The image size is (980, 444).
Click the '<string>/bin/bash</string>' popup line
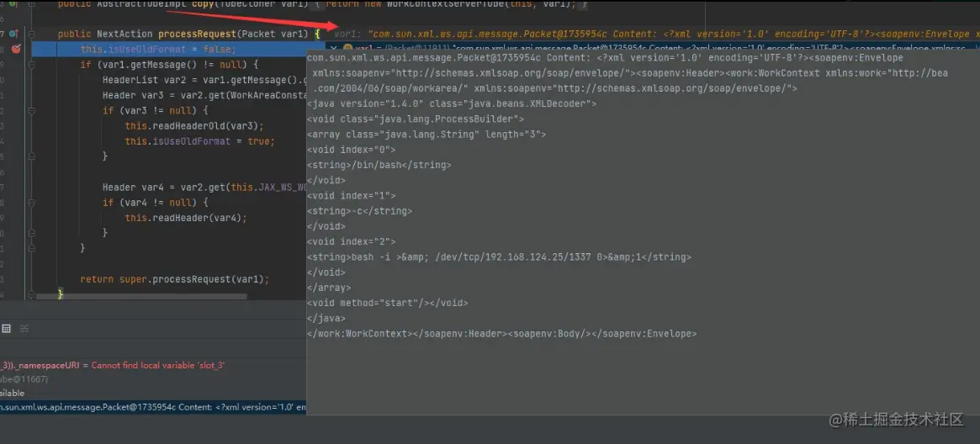(379, 165)
